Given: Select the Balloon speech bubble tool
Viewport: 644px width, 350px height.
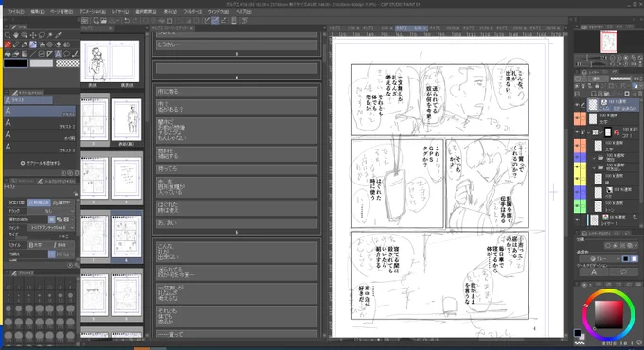Looking at the screenshot, I should (x=66, y=54).
